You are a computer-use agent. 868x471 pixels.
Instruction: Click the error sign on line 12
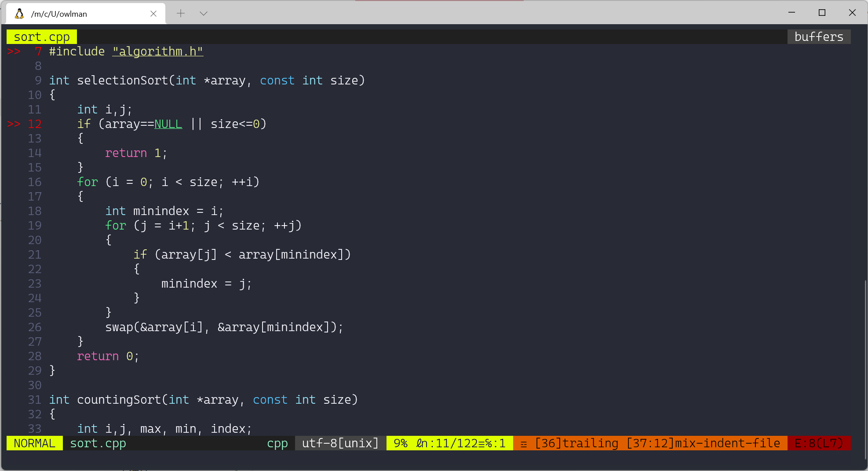(14, 124)
